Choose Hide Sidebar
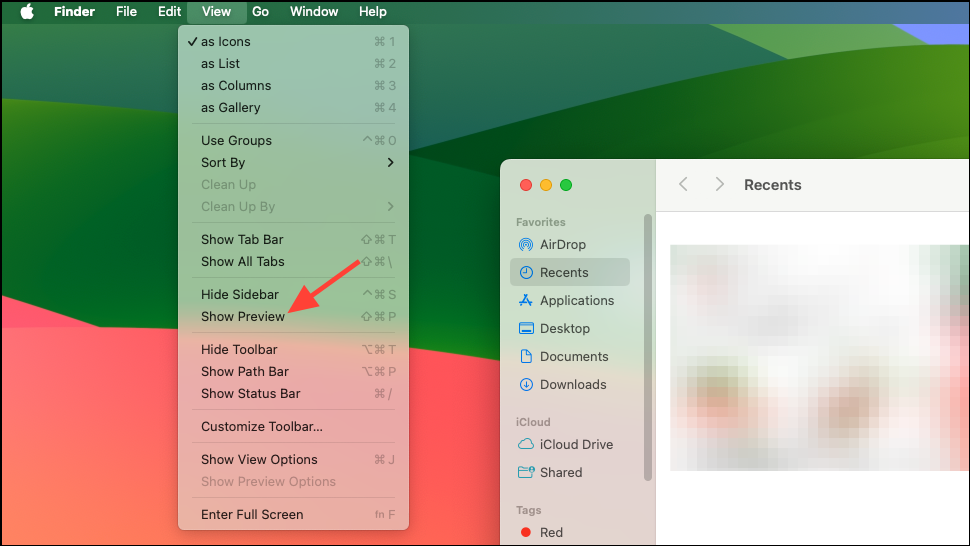Screen dimensions: 970x546 click(x=293, y=294)
